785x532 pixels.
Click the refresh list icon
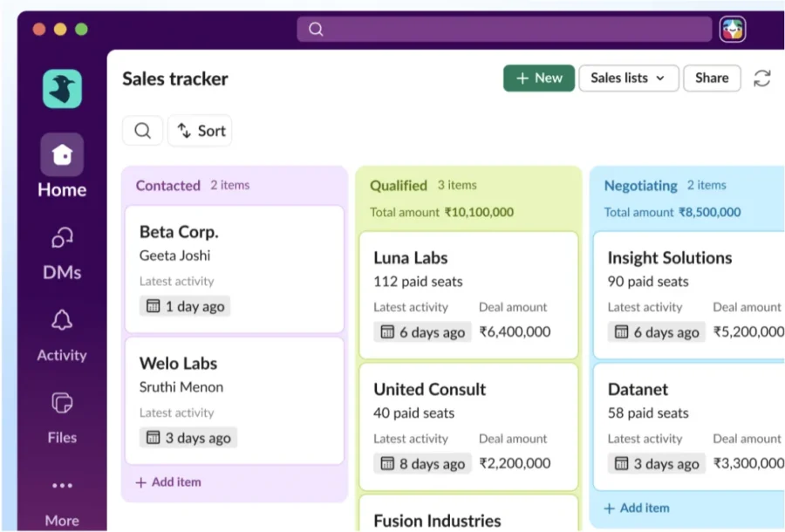[762, 78]
